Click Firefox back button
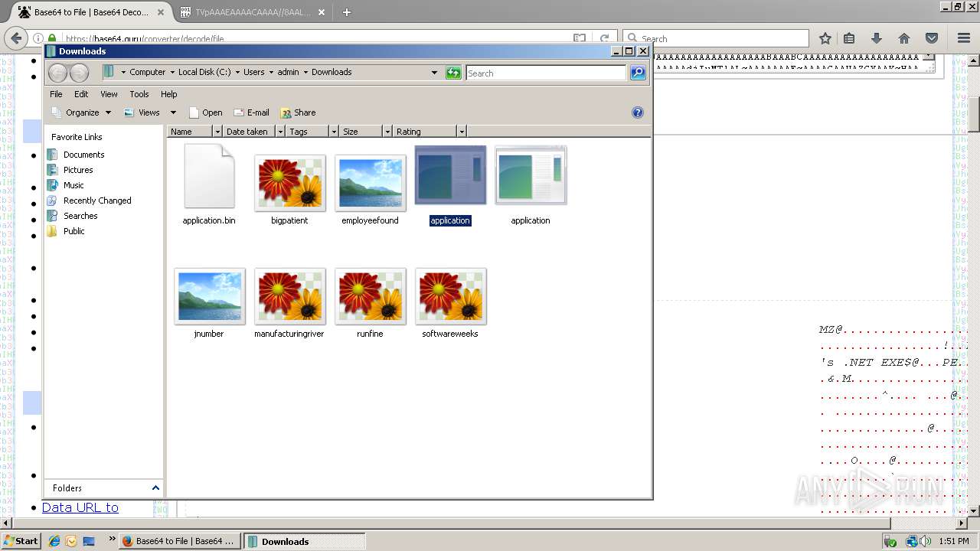980x551 pixels. point(16,38)
